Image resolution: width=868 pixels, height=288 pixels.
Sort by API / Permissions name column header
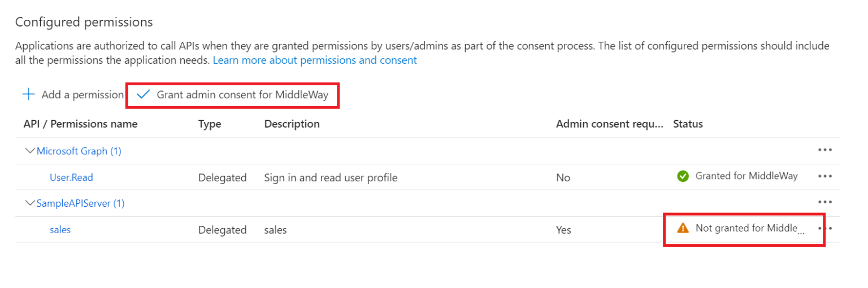80,124
